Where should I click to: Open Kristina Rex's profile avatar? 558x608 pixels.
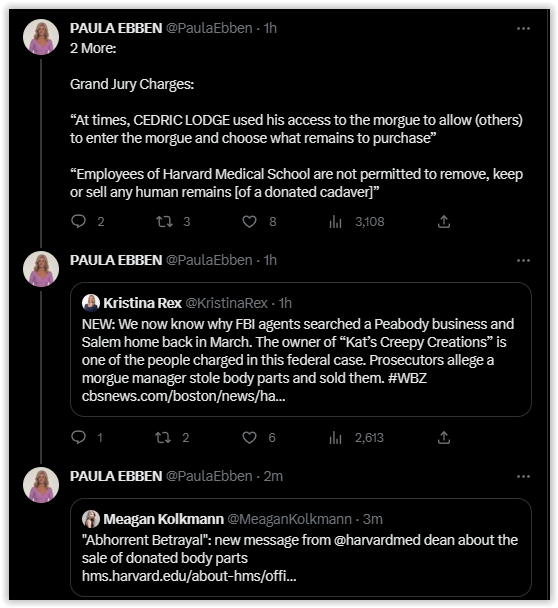(x=91, y=303)
